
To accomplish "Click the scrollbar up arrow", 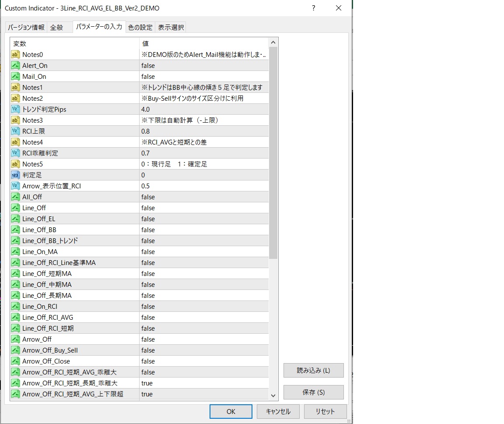I will [273, 42].
